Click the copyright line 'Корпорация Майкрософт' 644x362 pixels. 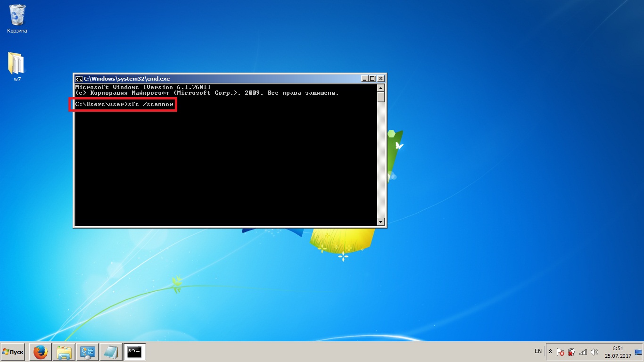[x=207, y=93]
